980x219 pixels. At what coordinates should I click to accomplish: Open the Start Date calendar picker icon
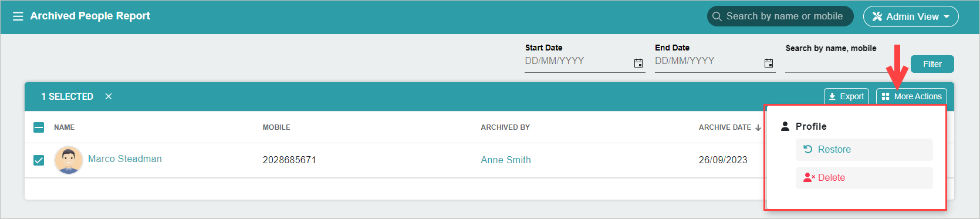click(x=638, y=63)
